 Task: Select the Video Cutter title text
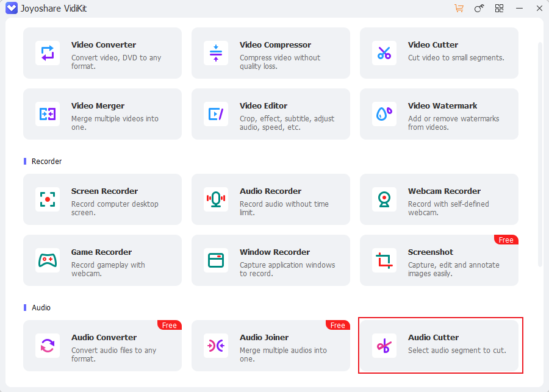[432, 45]
